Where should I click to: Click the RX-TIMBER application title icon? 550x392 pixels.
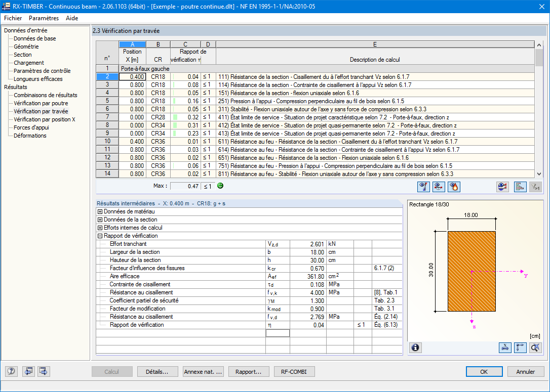point(6,6)
